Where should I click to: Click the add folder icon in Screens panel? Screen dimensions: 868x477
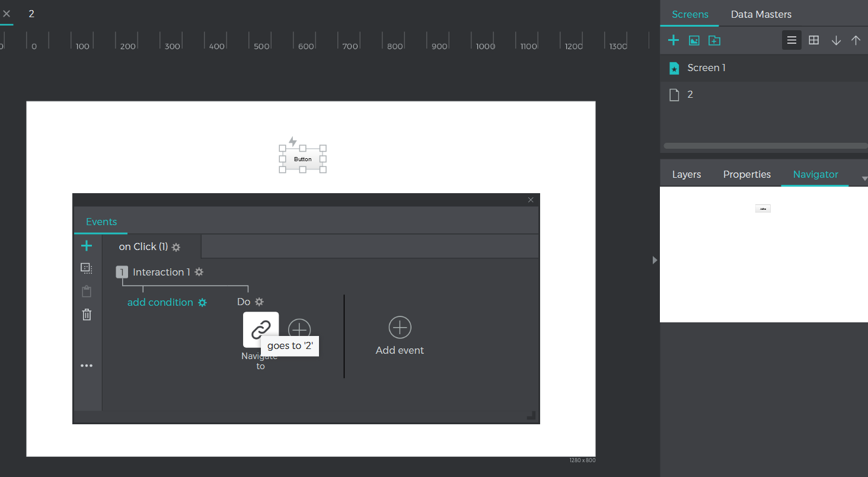pyautogui.click(x=714, y=40)
